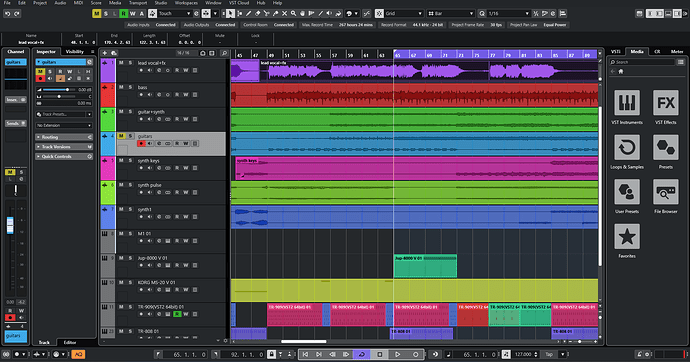The image size is (690, 362).
Task: Click the Undo arrow in the toolbar
Action: 7,14
